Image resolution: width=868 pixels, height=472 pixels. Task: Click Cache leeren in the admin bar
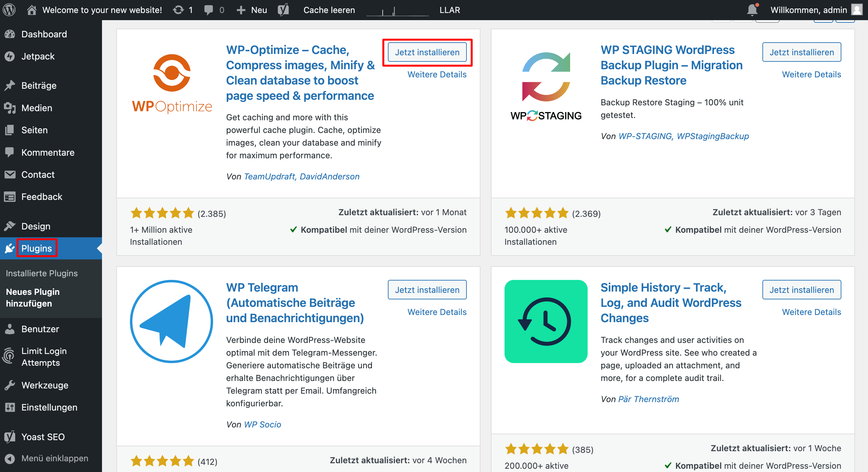click(x=329, y=9)
